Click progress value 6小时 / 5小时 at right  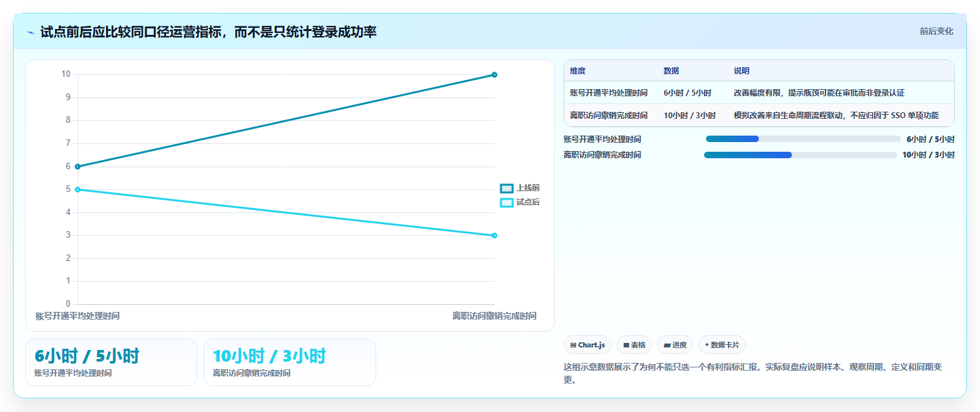tap(930, 139)
